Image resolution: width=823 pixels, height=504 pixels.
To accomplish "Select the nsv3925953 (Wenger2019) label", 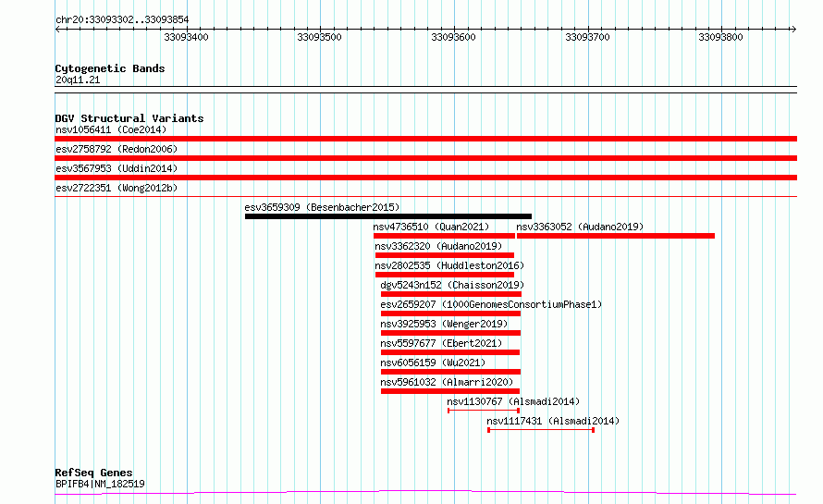I will pos(444,324).
